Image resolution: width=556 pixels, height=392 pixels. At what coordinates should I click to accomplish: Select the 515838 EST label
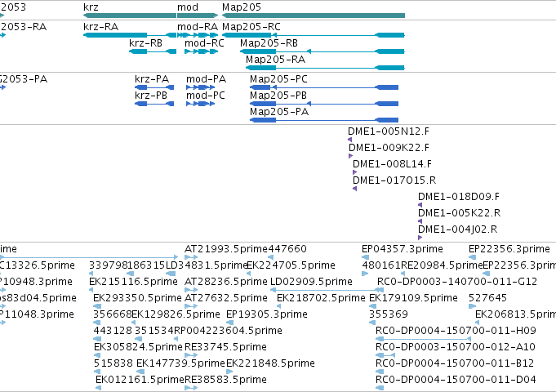click(x=113, y=363)
